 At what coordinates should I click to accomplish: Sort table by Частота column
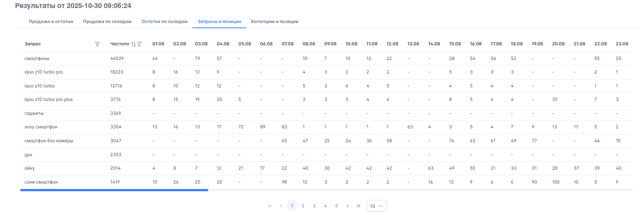[x=134, y=44]
